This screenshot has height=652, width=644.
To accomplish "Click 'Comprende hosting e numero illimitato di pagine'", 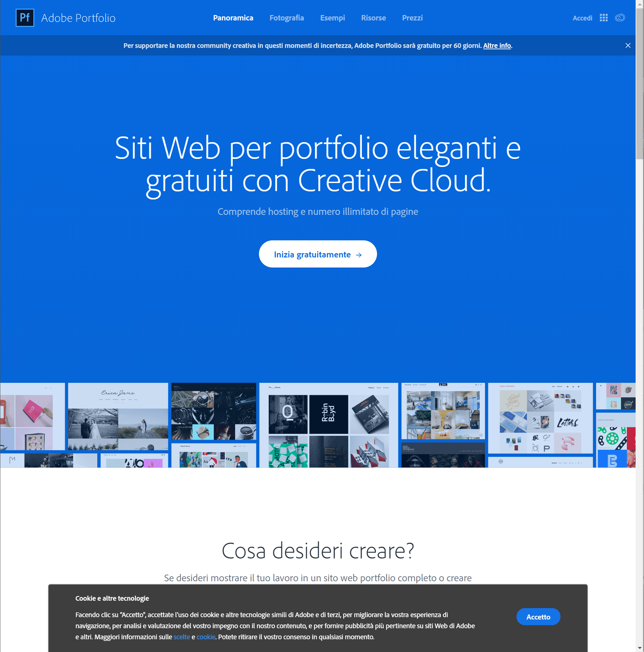I will (x=318, y=212).
